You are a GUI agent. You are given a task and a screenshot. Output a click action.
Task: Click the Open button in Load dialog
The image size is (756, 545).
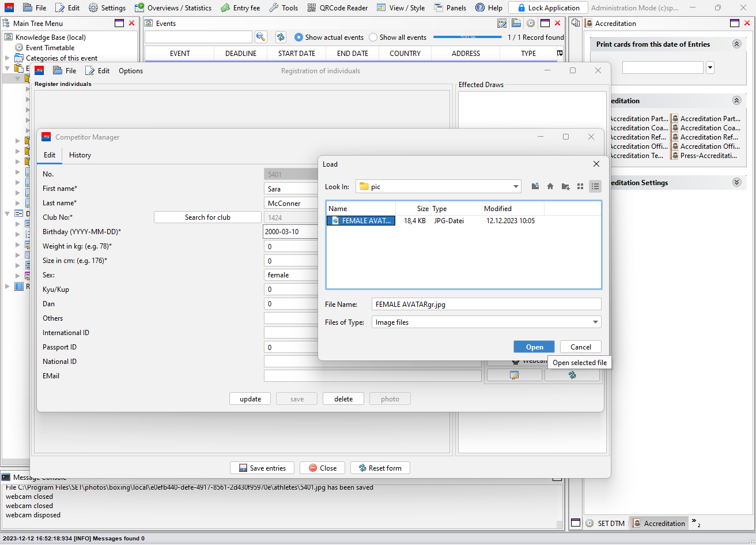[x=534, y=347]
